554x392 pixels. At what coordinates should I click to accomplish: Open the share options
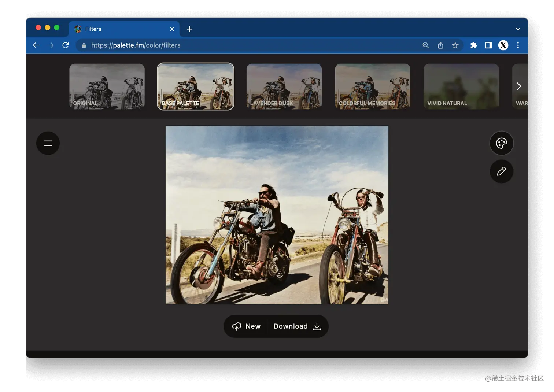(440, 45)
